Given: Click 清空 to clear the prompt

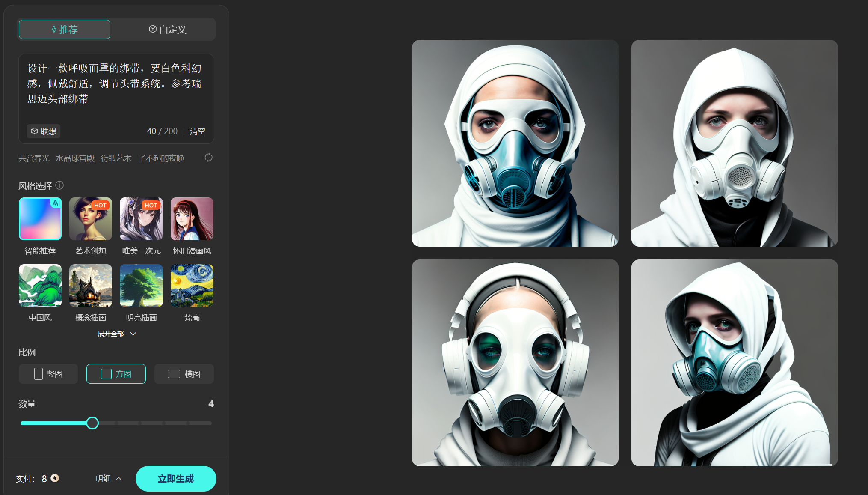Looking at the screenshot, I should pos(197,131).
